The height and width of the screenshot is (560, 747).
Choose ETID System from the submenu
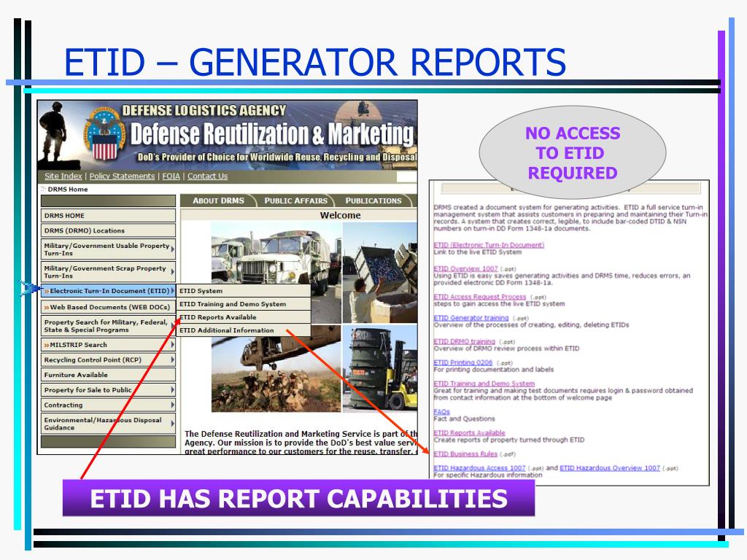click(244, 291)
